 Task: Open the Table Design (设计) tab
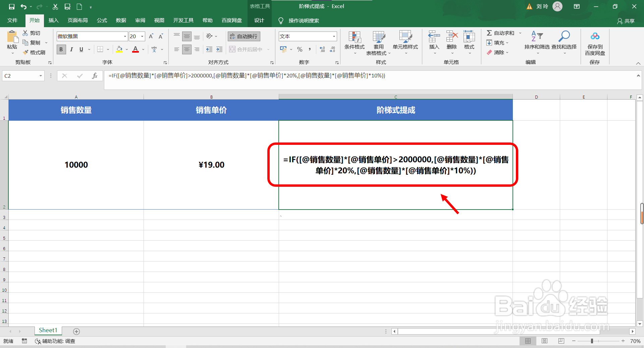[x=259, y=20]
